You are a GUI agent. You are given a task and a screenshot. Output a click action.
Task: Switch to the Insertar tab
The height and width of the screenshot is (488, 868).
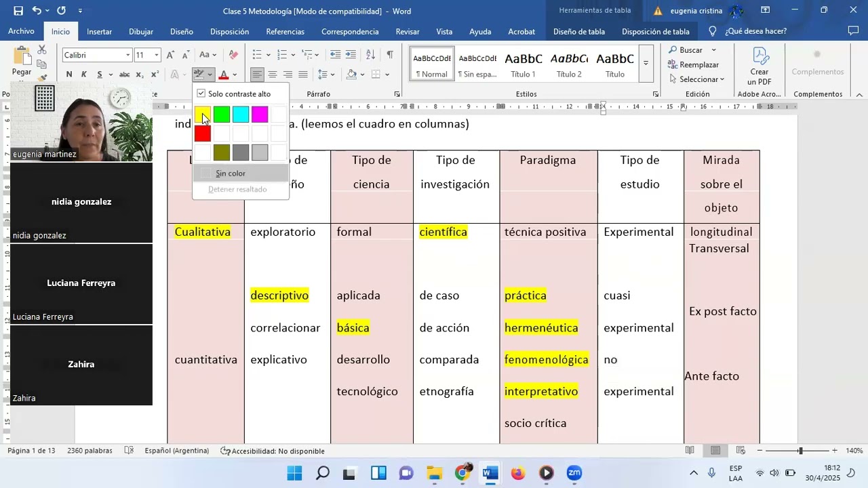tap(99, 31)
